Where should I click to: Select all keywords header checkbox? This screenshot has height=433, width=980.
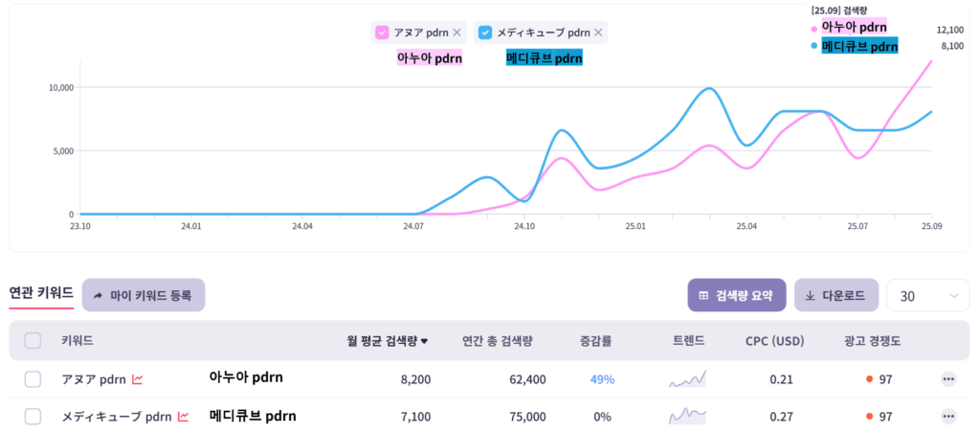tap(33, 340)
